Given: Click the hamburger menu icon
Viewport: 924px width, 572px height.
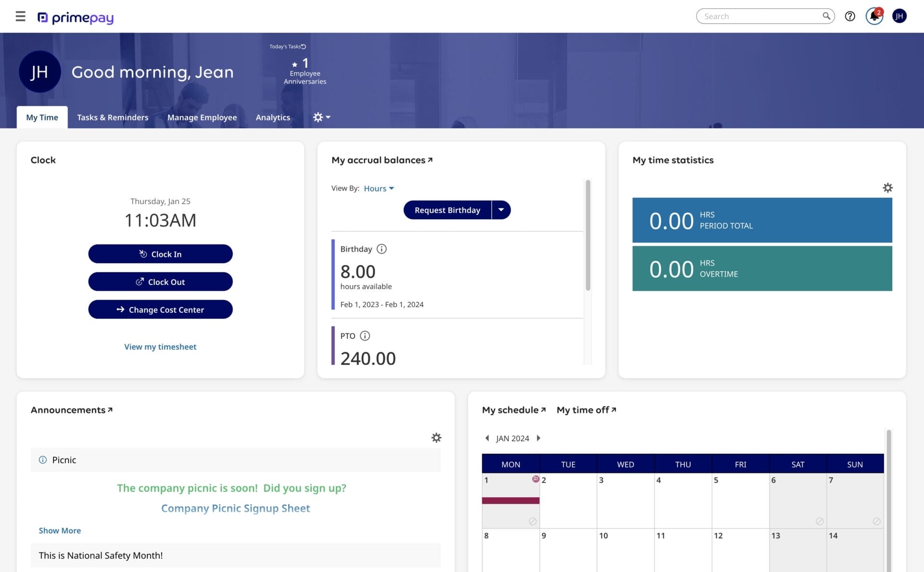Looking at the screenshot, I should [21, 16].
